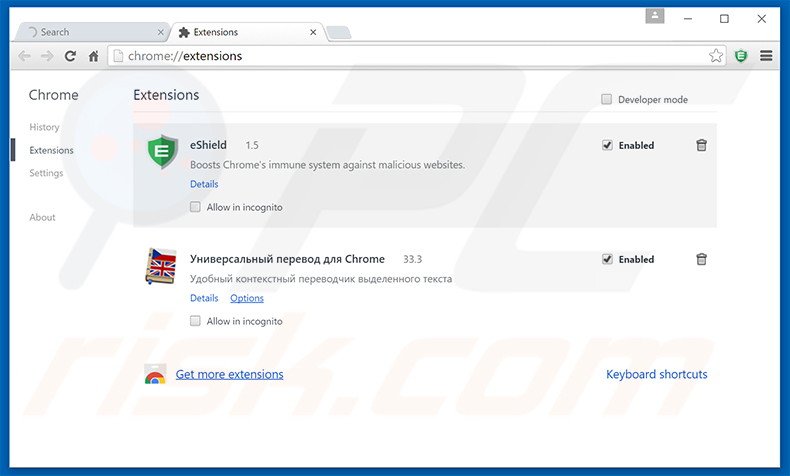
Task: Open History in the sidebar
Action: tap(44, 127)
